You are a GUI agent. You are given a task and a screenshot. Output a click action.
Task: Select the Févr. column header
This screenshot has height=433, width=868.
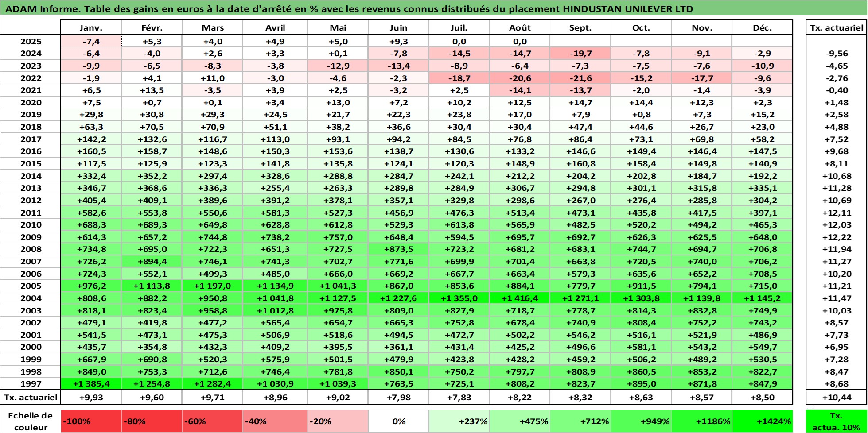pyautogui.click(x=152, y=27)
